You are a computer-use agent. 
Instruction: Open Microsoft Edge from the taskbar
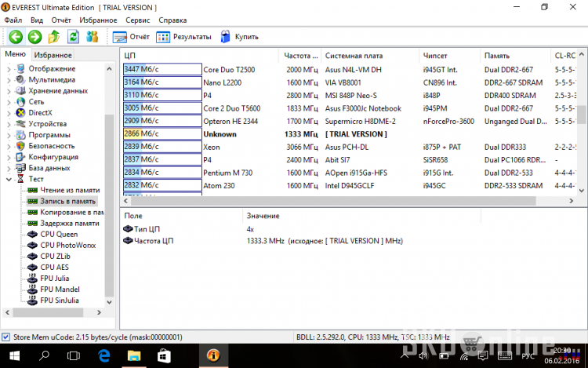click(x=103, y=355)
